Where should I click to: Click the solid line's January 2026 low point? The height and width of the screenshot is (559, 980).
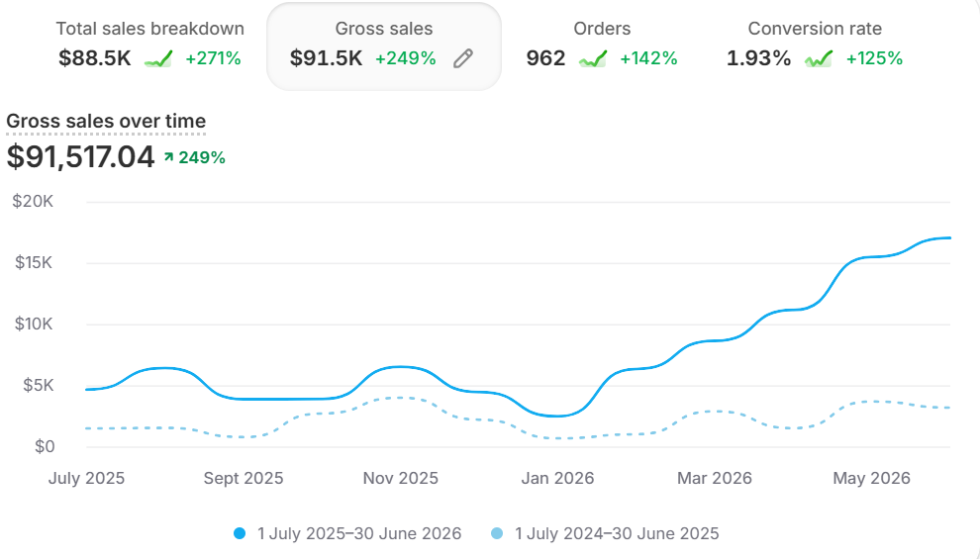click(x=555, y=416)
